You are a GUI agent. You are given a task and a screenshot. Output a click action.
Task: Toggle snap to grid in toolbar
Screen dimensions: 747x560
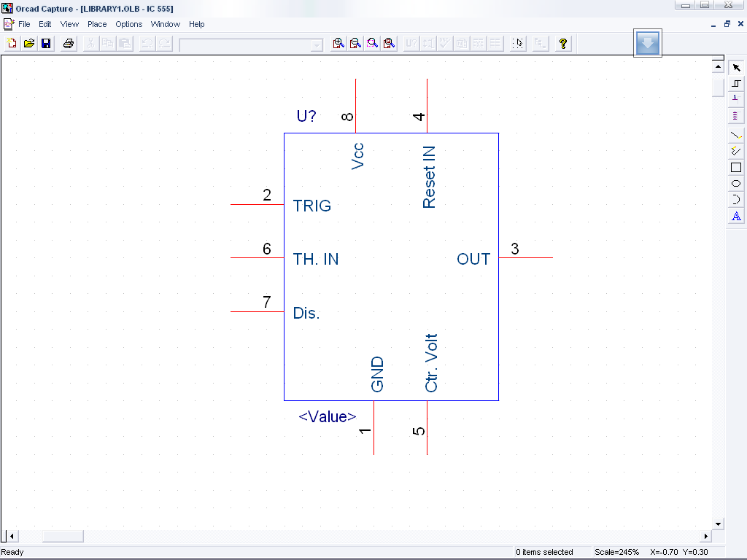click(x=518, y=44)
